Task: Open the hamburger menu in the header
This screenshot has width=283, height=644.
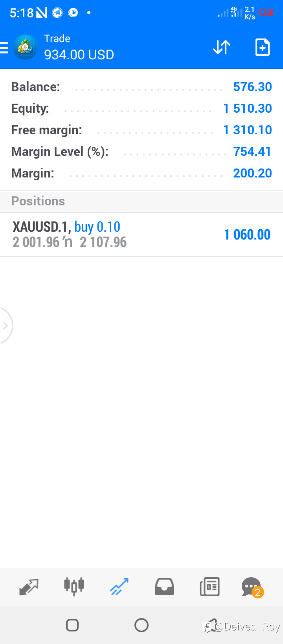Action: pos(4,48)
